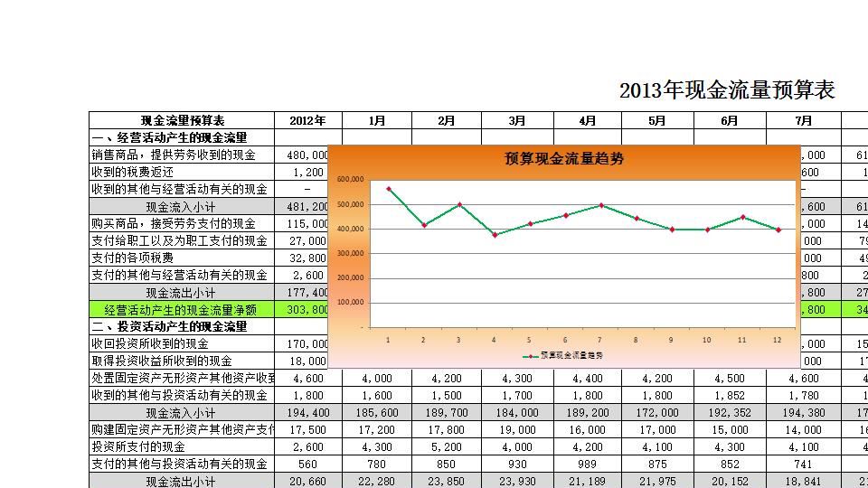Select the 189,700 subtotal in 2月 column

pos(447,413)
